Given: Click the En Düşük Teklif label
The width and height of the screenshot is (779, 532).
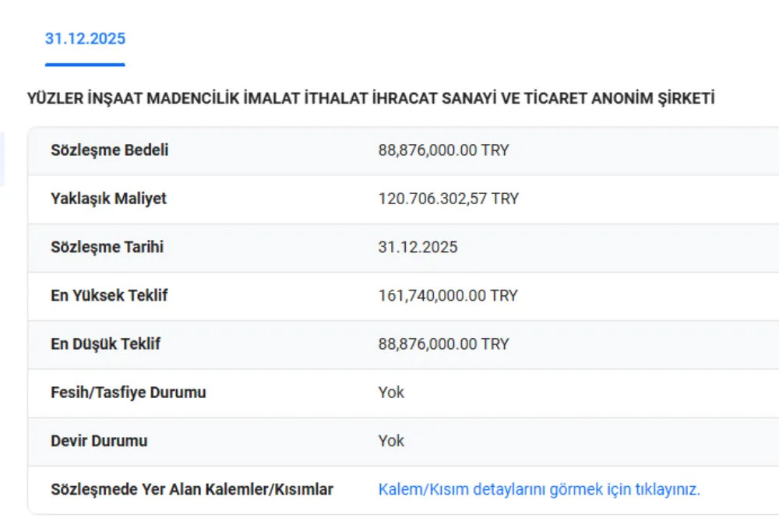Looking at the screenshot, I should (x=106, y=344).
